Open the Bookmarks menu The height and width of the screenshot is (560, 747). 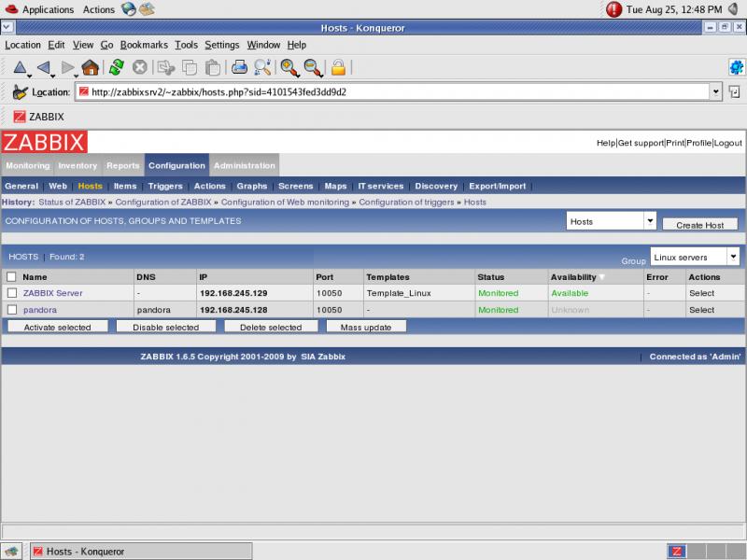[144, 45]
